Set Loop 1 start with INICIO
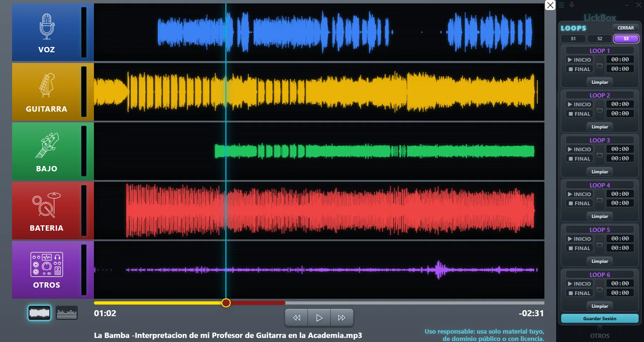The width and height of the screenshot is (644, 342). (x=579, y=60)
